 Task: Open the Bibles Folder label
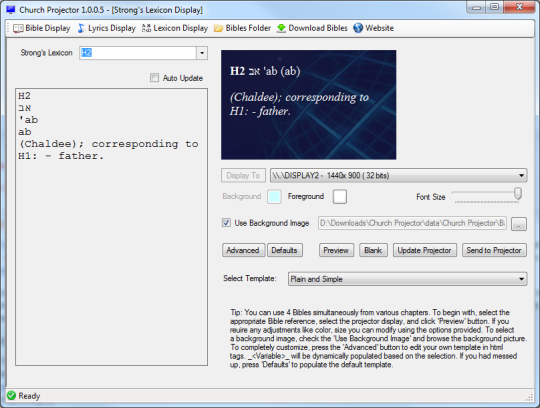coord(248,28)
